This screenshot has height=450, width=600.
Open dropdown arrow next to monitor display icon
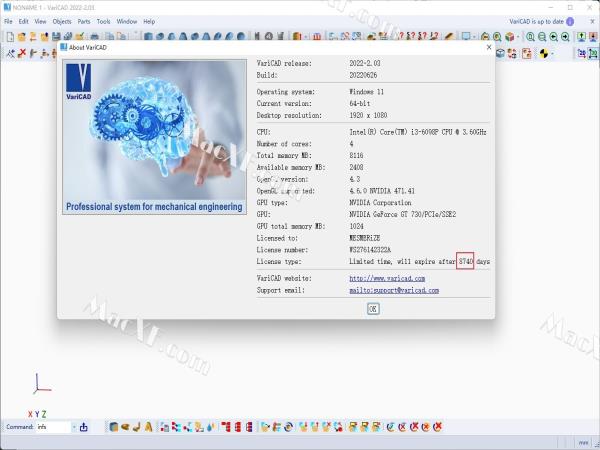(x=474, y=37)
